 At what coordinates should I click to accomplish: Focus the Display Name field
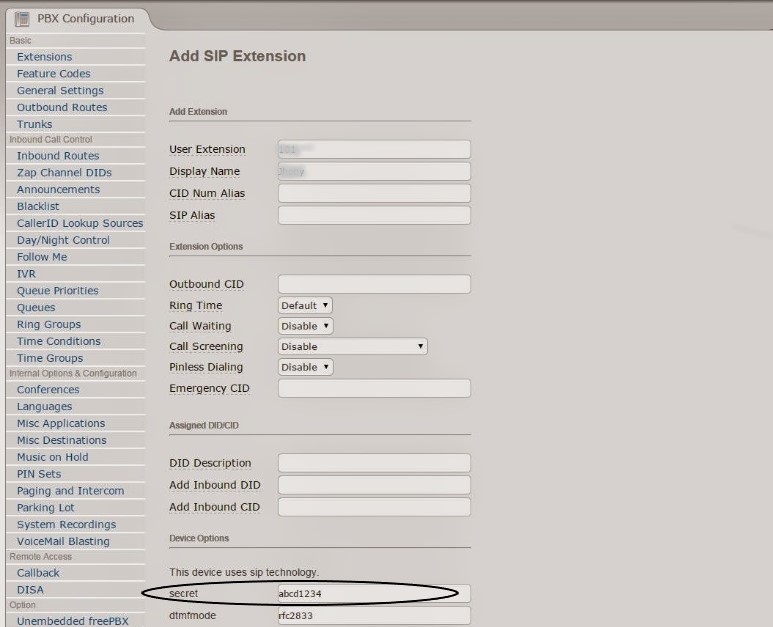[374, 171]
